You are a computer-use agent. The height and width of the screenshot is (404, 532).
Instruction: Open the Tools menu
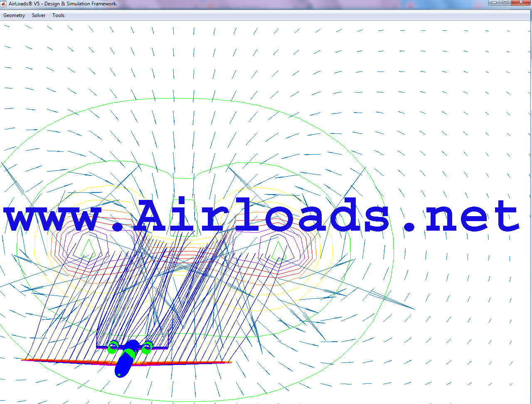(x=58, y=15)
